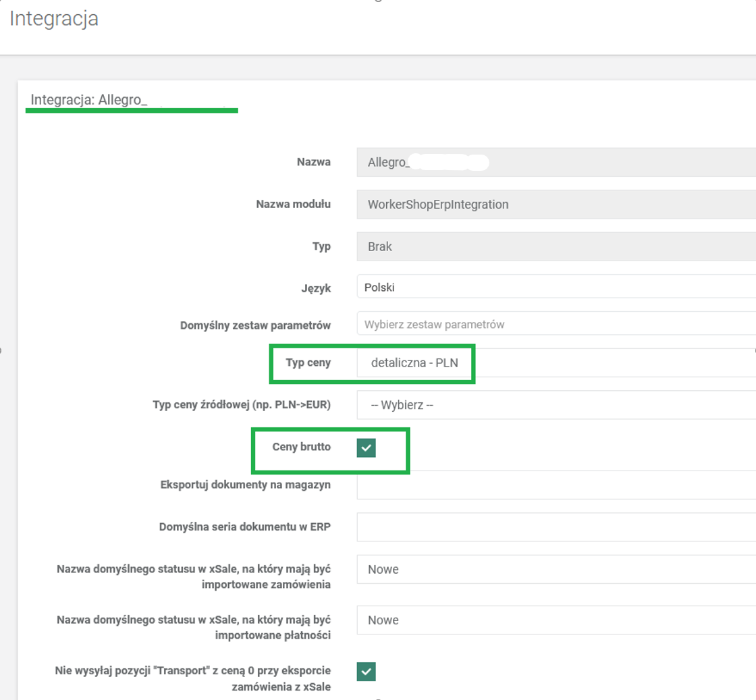Click the Nazwa modułu label
Image resolution: width=756 pixels, height=700 pixels.
[293, 204]
